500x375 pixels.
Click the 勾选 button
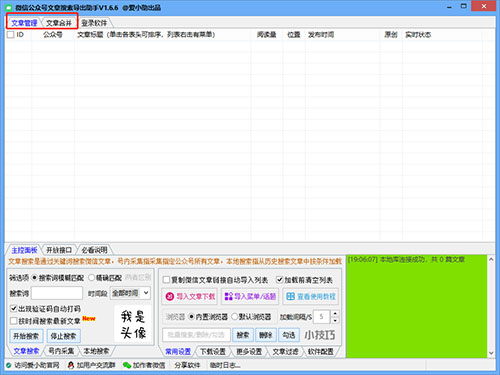289,335
